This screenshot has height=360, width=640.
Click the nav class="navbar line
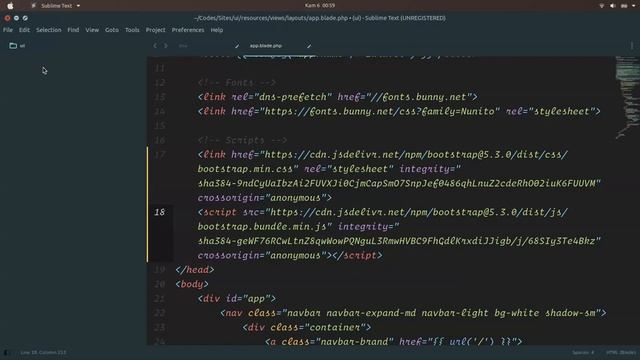[x=413, y=313]
